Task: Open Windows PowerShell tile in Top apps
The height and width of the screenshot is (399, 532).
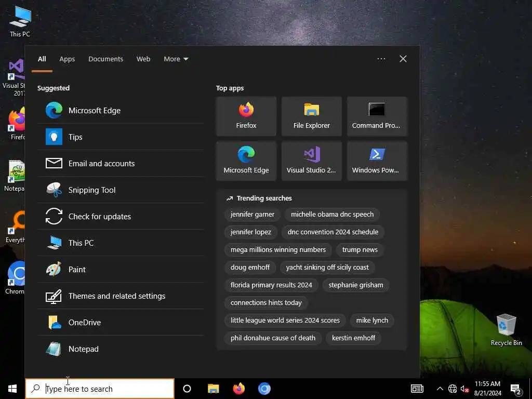Action: (377, 161)
